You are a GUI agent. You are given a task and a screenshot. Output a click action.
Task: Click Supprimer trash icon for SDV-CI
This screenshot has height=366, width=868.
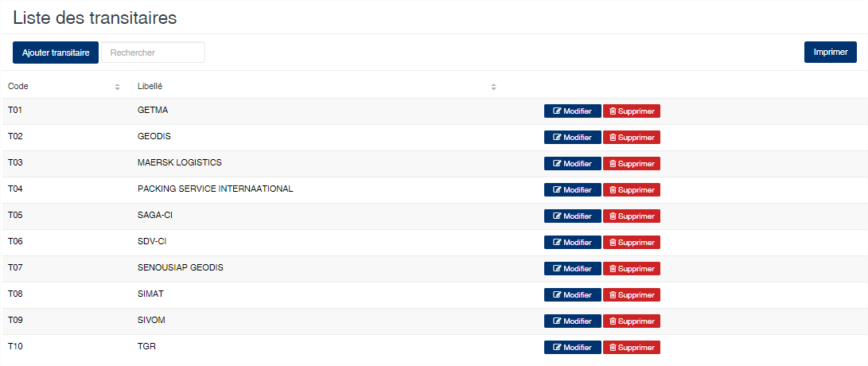[613, 243]
